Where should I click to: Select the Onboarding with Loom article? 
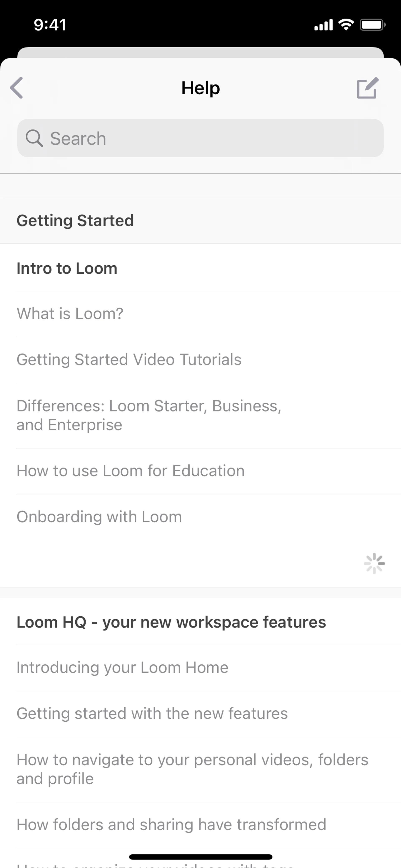(99, 517)
